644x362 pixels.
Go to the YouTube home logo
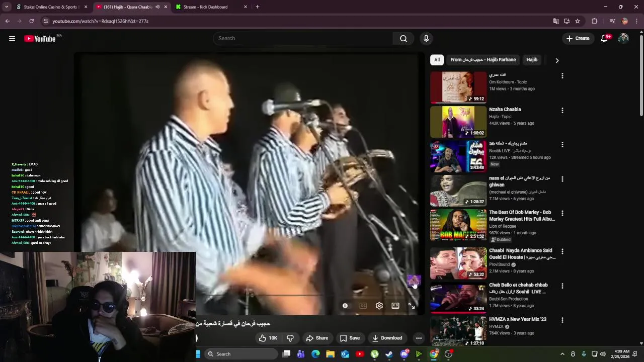point(40,39)
